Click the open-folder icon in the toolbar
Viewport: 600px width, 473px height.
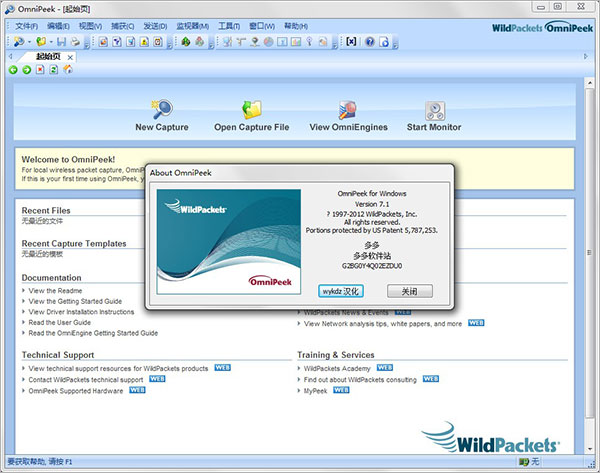pos(41,41)
